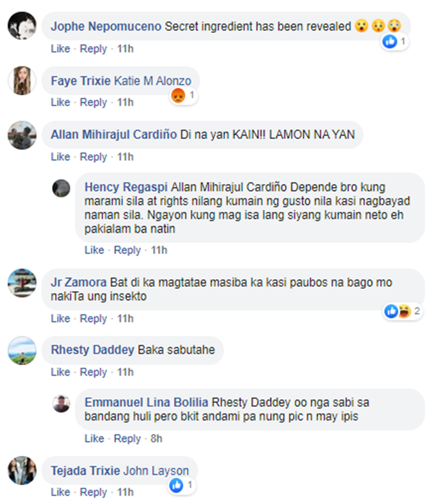Open Allan Mihirajul Cardiño's avatar
448x499 pixels.
coord(22,135)
